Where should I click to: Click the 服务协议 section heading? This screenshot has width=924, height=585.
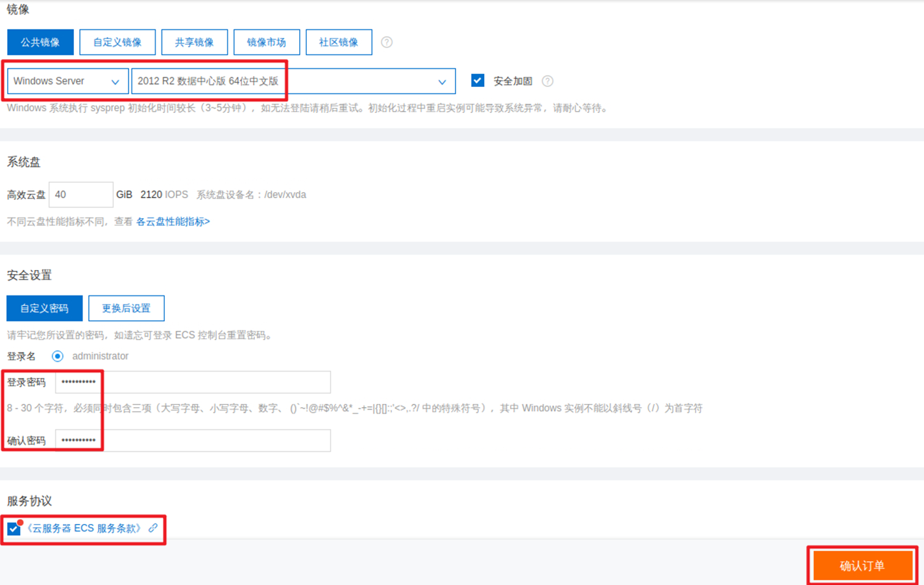coord(29,501)
